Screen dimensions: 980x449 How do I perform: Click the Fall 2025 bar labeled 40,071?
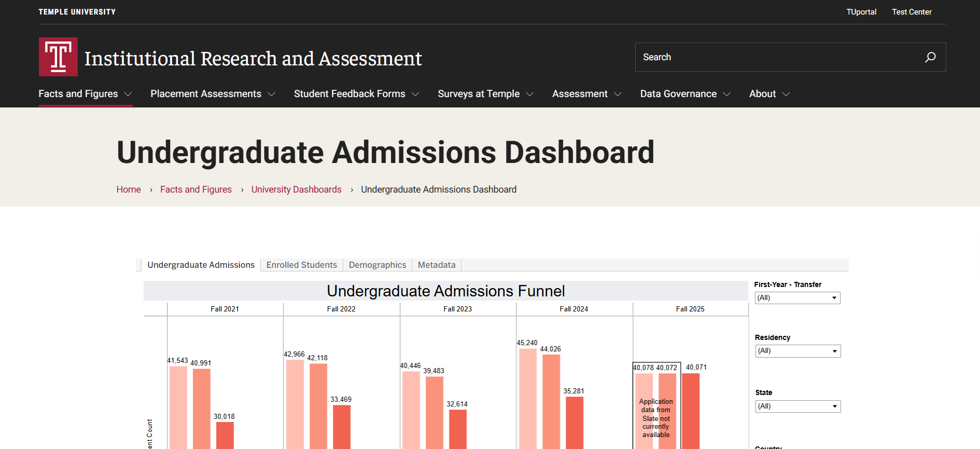[691, 411]
